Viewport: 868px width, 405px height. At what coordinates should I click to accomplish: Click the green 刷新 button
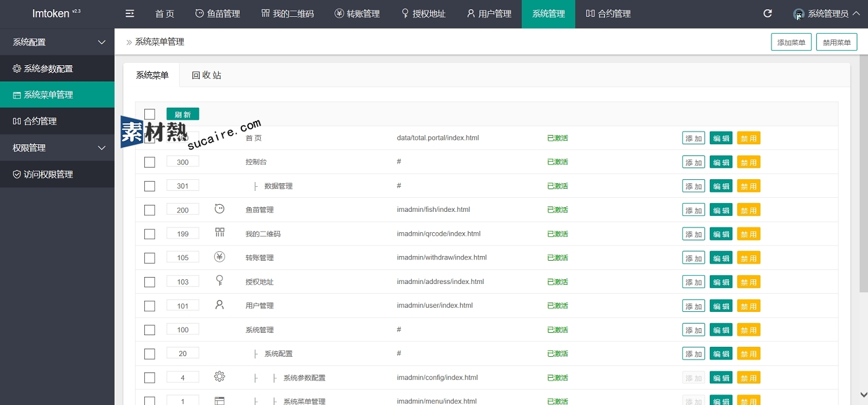(183, 114)
